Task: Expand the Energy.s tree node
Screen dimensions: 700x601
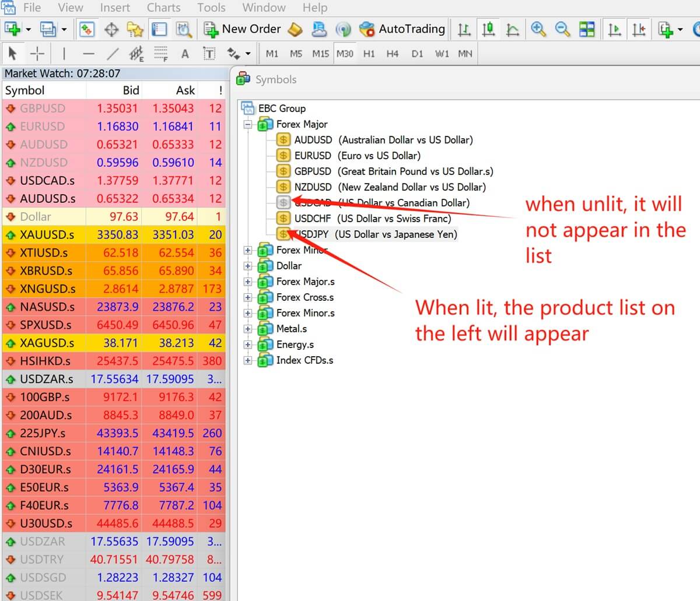Action: pyautogui.click(x=248, y=345)
